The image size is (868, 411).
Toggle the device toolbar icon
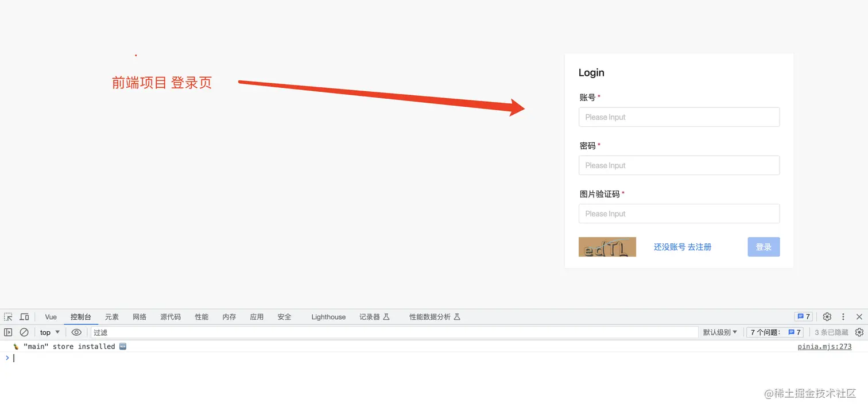click(24, 317)
